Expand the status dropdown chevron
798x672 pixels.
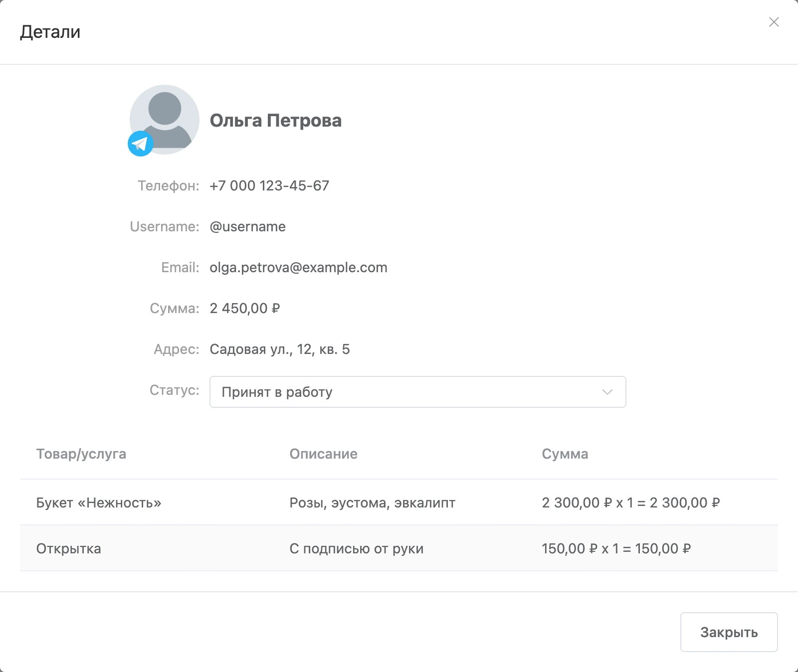[x=607, y=392]
